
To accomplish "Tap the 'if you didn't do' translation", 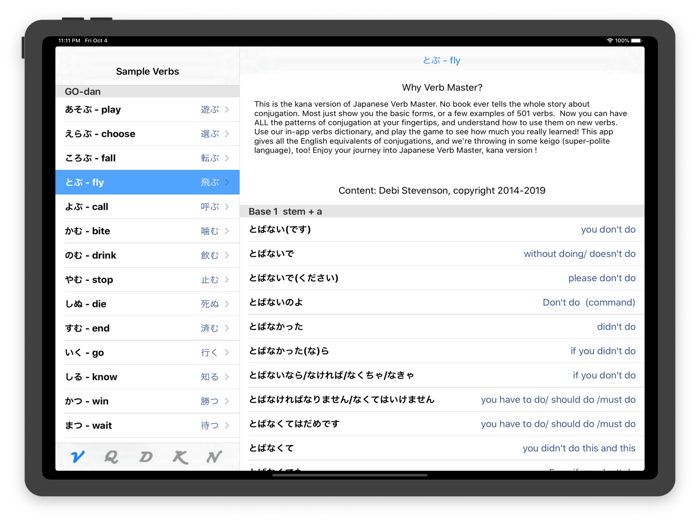I will (x=603, y=351).
